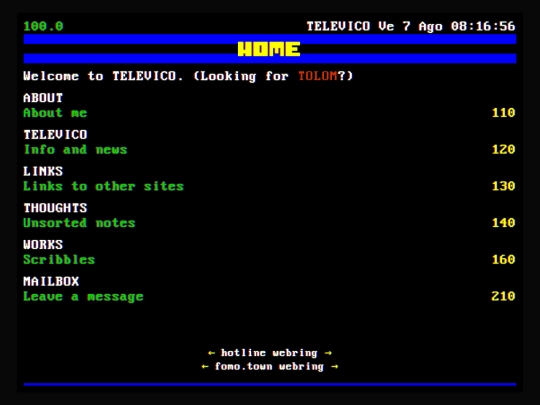Go to page number 110
Screen dimensions: 540x405
503,113
